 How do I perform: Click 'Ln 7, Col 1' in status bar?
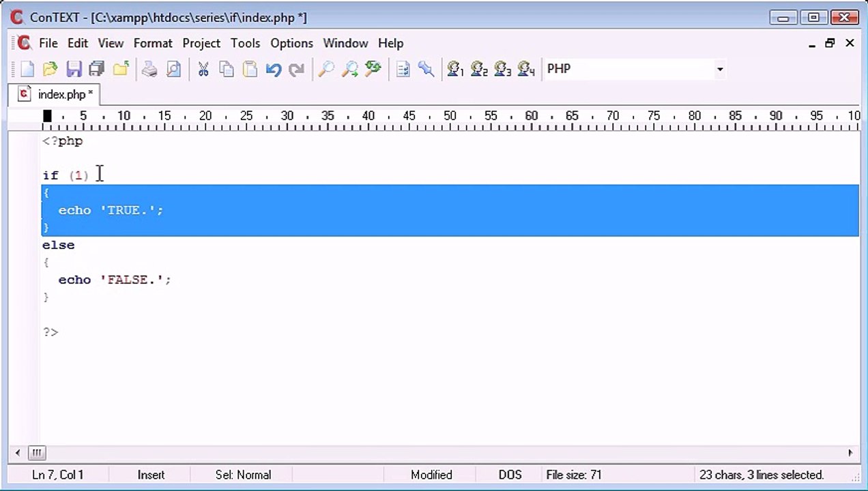click(x=57, y=475)
